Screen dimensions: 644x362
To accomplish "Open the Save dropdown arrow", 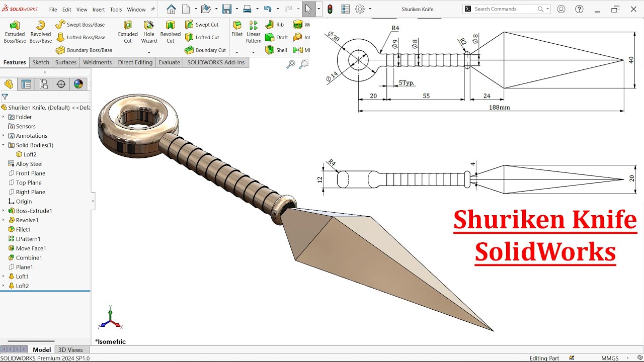I will [x=236, y=9].
